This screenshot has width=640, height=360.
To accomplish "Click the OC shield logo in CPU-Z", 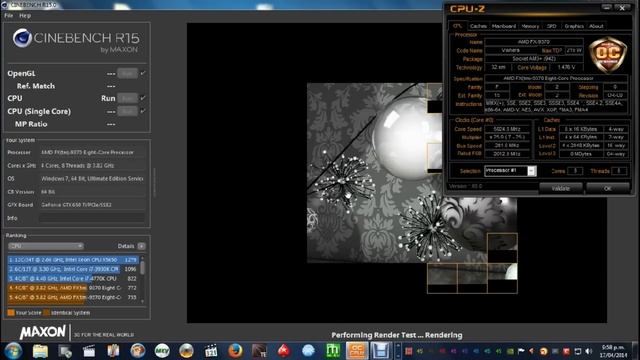I will pos(608,54).
